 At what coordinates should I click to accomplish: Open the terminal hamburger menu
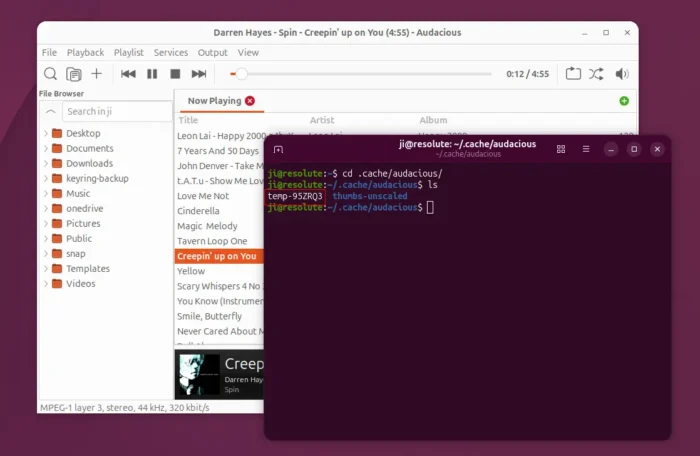click(586, 149)
